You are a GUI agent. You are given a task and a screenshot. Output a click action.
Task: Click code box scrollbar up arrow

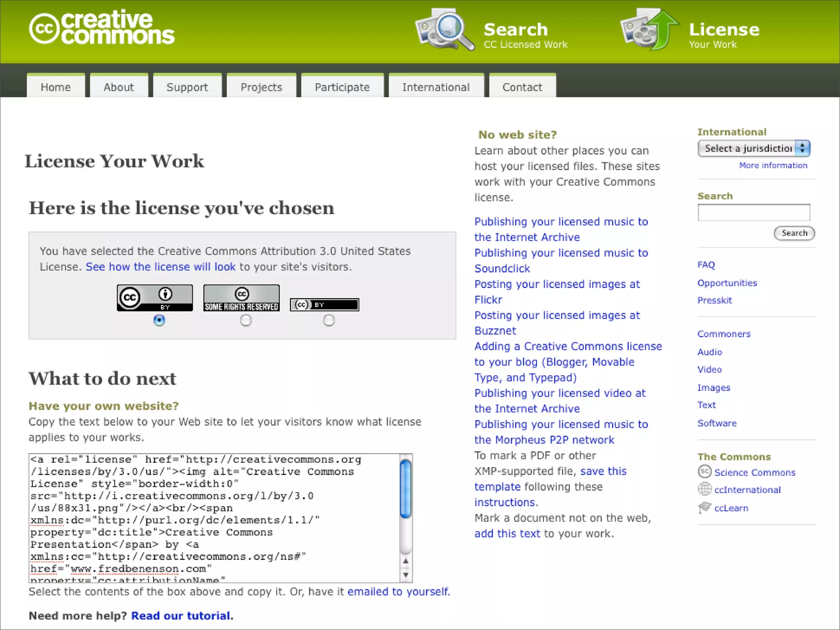[x=405, y=561]
